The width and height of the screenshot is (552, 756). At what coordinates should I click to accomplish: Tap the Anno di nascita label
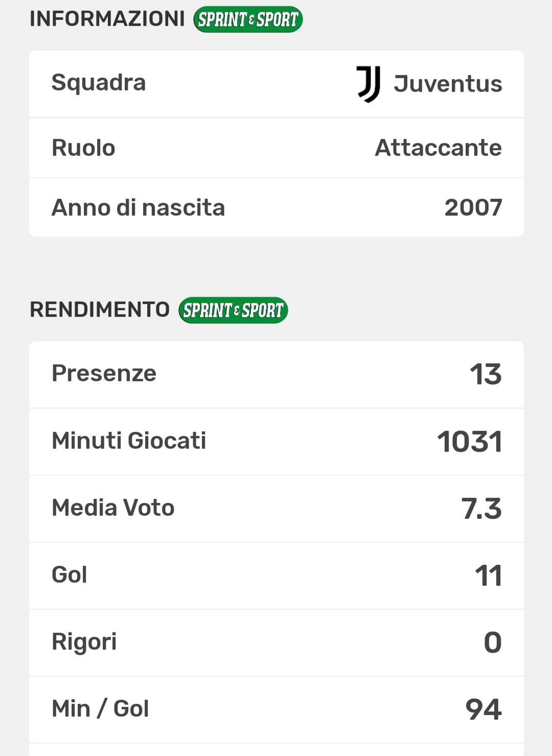(138, 208)
